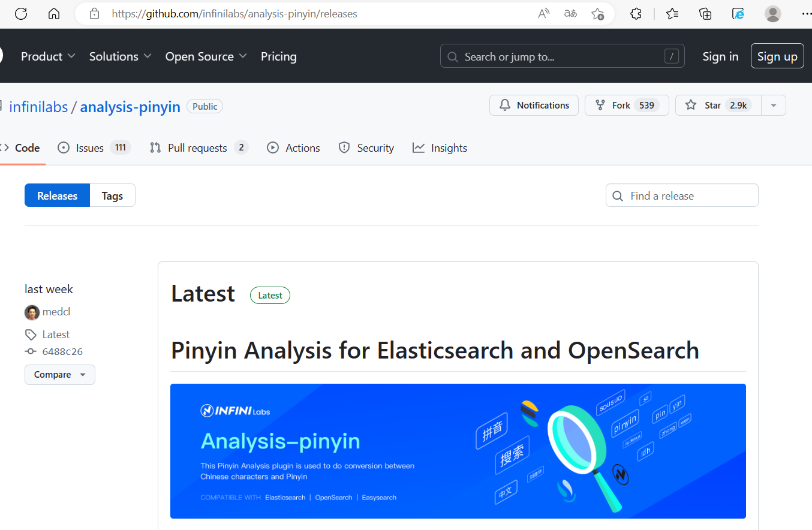Select the Releases view button
The height and width of the screenshot is (530, 812).
coord(57,195)
